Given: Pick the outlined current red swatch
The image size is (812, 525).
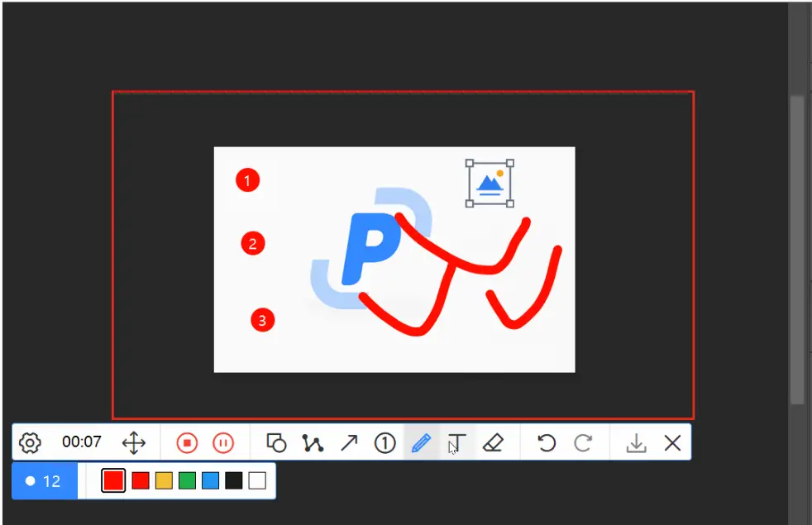Looking at the screenshot, I should (113, 480).
